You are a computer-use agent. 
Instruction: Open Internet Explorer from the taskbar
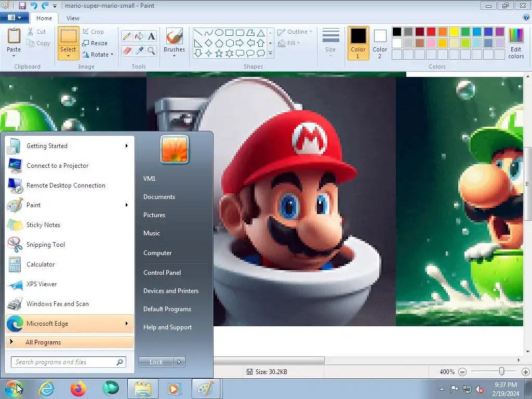coord(46,389)
